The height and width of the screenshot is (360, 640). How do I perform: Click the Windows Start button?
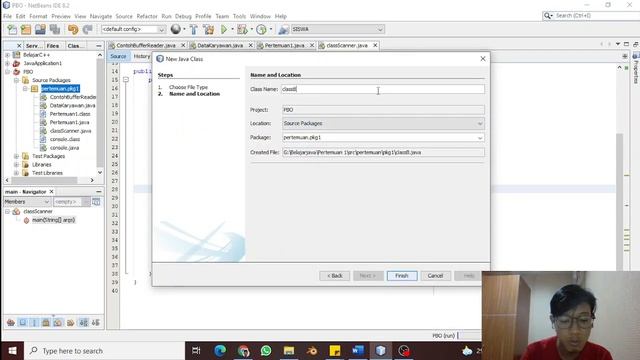pyautogui.click(x=12, y=351)
